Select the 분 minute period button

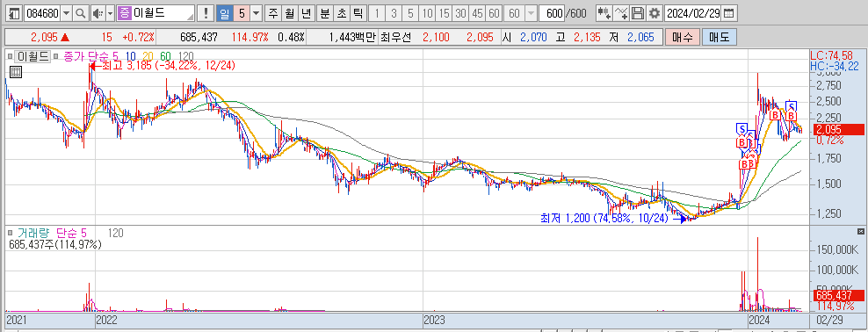[x=325, y=12]
